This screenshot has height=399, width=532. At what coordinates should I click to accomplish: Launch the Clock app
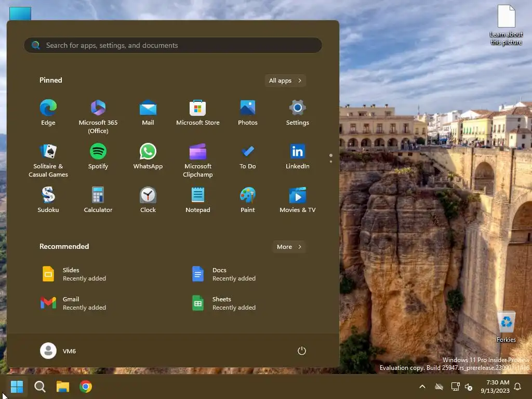click(148, 200)
